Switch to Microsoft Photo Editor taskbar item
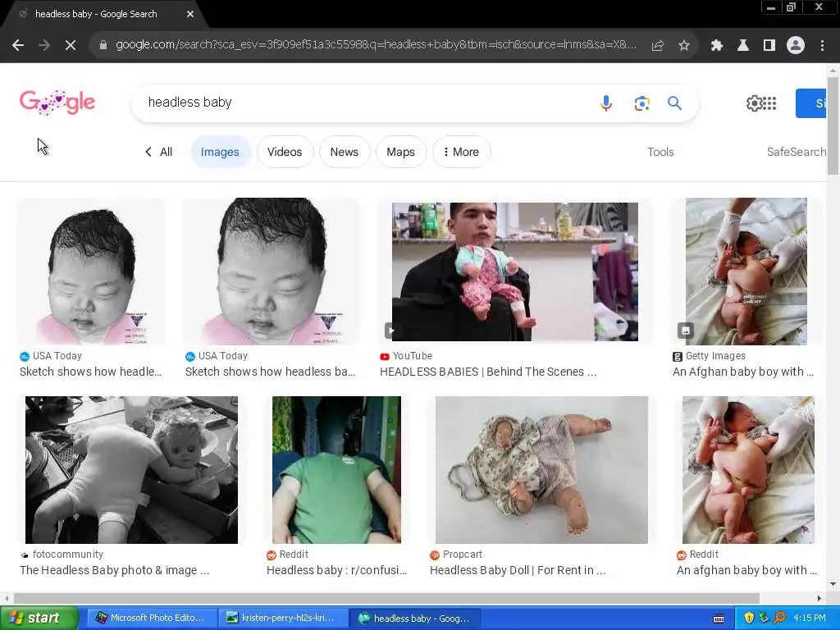 (x=151, y=619)
